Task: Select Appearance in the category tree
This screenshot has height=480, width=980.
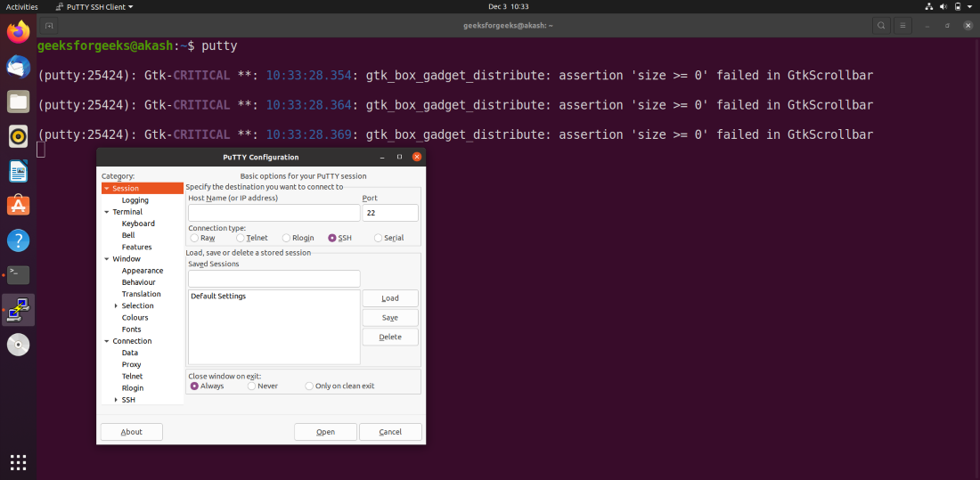Action: (143, 271)
